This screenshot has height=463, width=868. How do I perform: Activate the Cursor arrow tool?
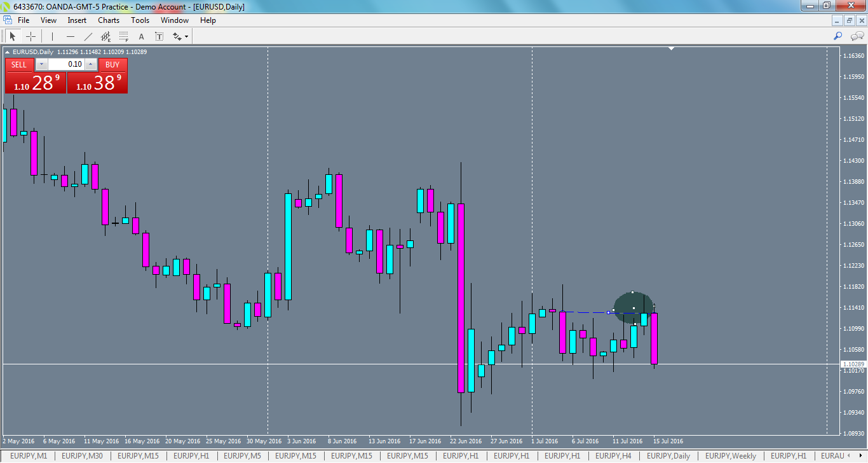pos(12,36)
